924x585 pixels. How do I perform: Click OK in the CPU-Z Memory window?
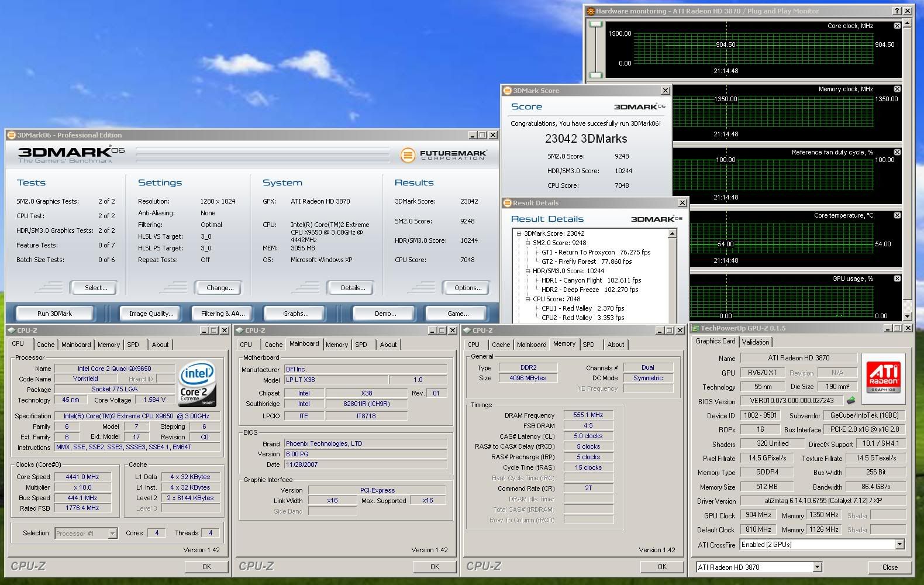(x=662, y=566)
